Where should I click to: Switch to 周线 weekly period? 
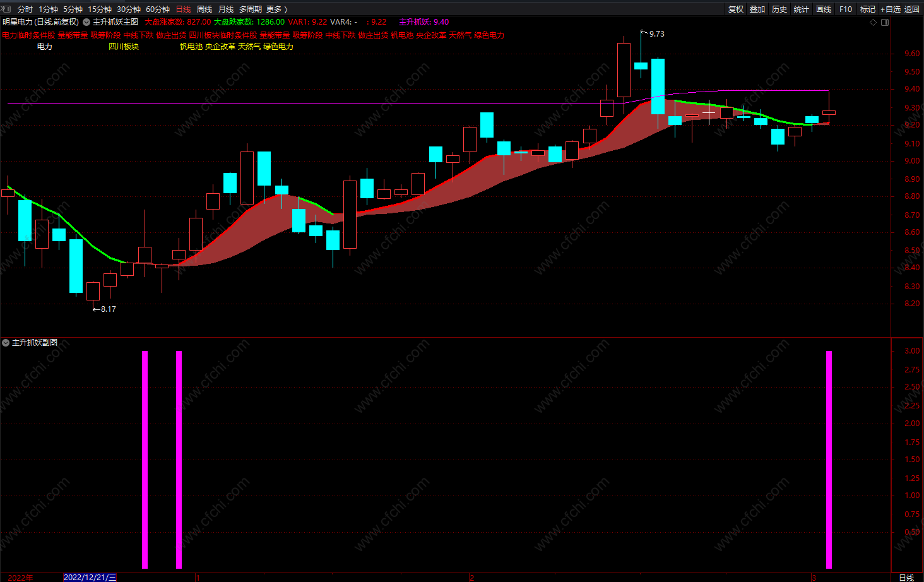(x=204, y=9)
